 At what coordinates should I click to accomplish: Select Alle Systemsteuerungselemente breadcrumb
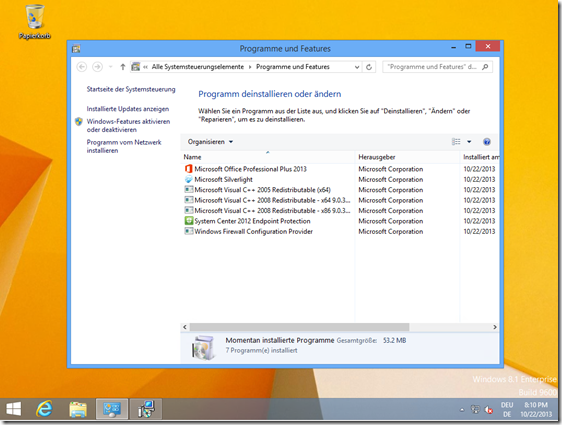[197, 67]
